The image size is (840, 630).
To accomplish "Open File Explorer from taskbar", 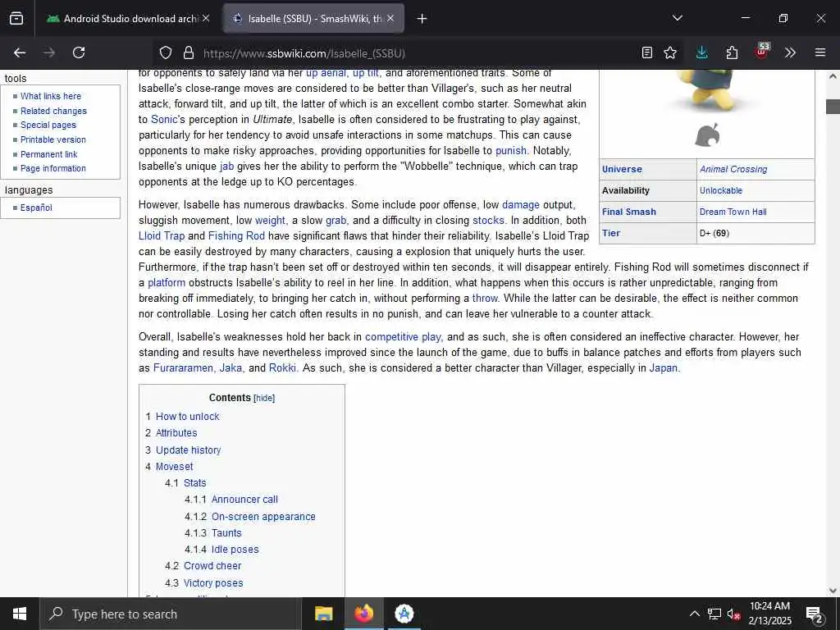I will [x=323, y=614].
